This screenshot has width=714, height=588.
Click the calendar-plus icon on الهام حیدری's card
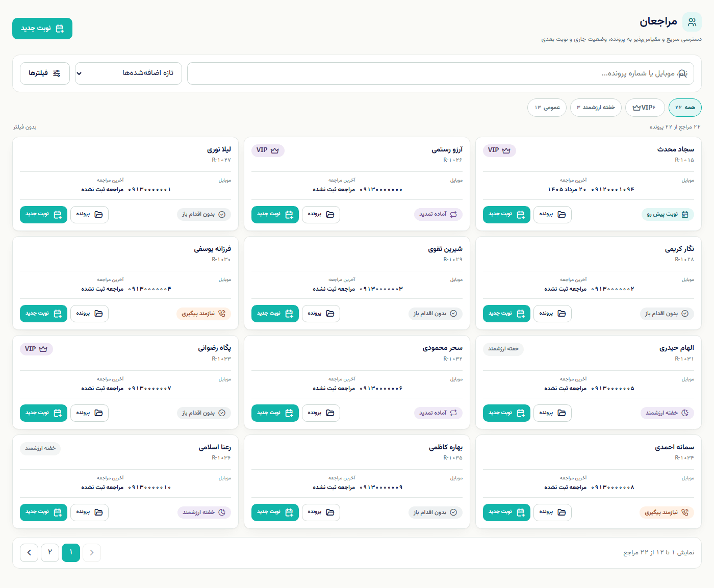(x=521, y=413)
